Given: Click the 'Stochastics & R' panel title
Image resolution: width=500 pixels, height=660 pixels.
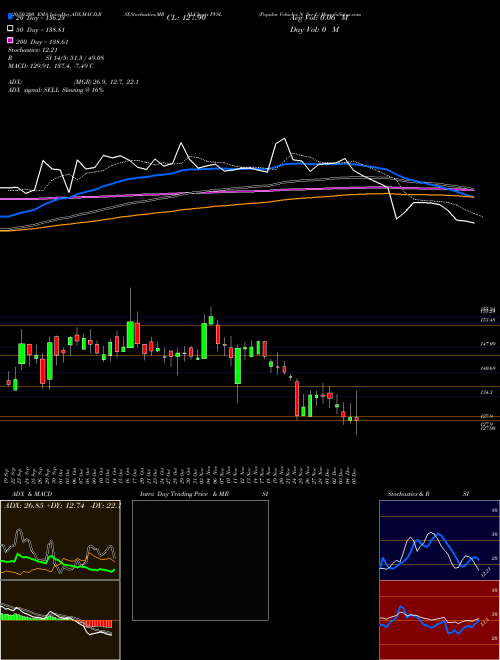Looking at the screenshot, I should [408, 494].
